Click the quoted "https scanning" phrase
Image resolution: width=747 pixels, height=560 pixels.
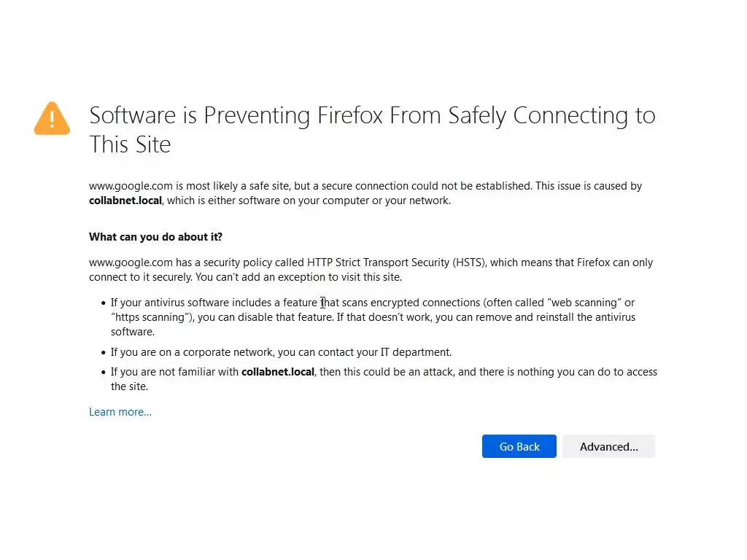tap(150, 317)
